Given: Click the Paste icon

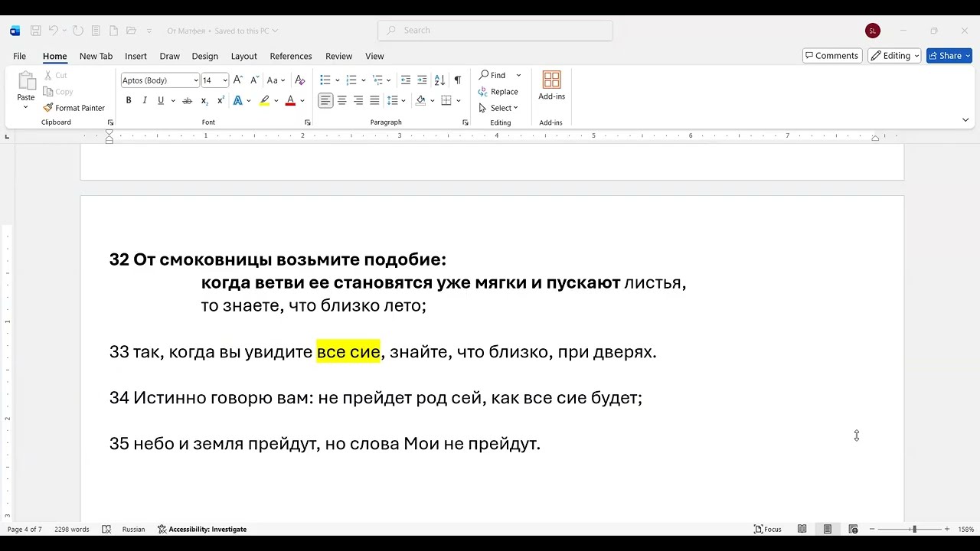Looking at the screenshot, I should (x=26, y=80).
